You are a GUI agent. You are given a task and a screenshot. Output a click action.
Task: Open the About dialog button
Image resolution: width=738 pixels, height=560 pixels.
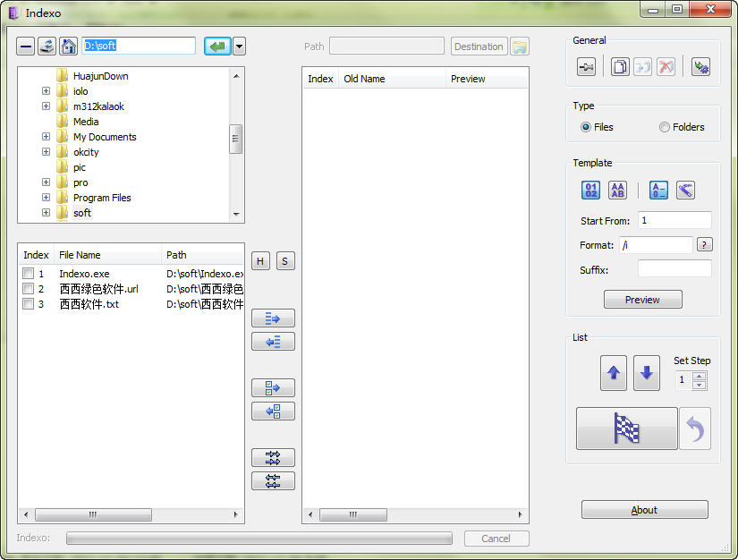[x=644, y=510]
